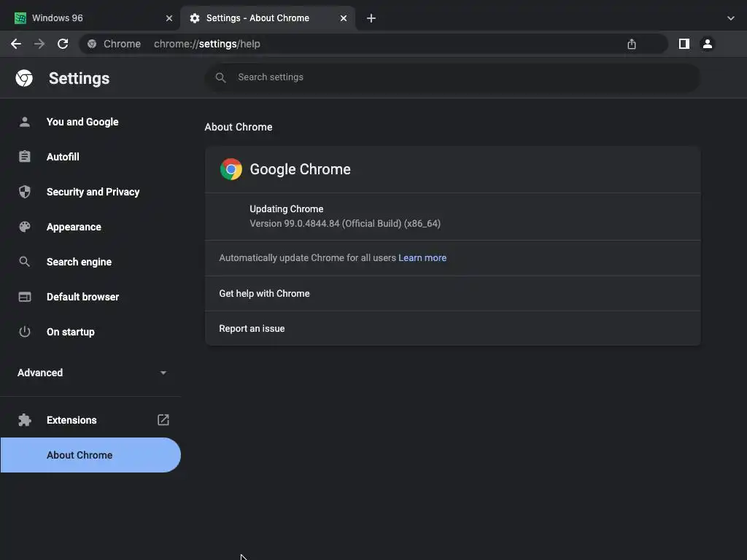Image resolution: width=747 pixels, height=560 pixels.
Task: Click the magnifier Search engine icon
Action: click(x=24, y=262)
